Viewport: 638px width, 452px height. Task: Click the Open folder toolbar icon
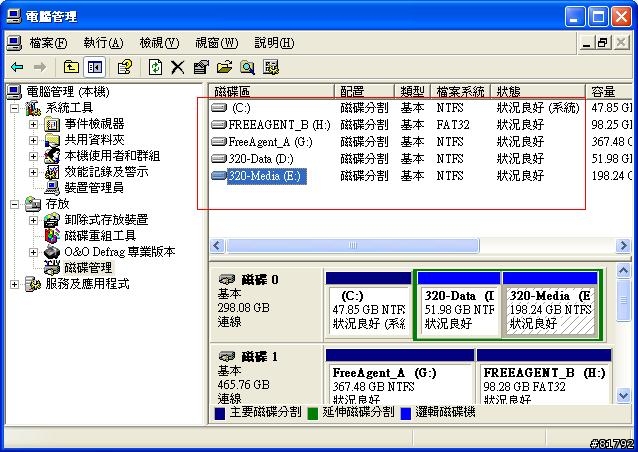point(224,67)
